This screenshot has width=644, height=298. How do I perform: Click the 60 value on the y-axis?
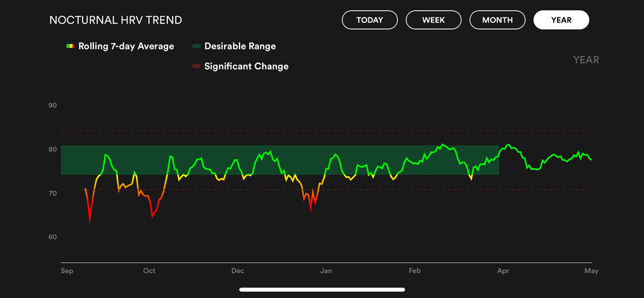point(53,237)
